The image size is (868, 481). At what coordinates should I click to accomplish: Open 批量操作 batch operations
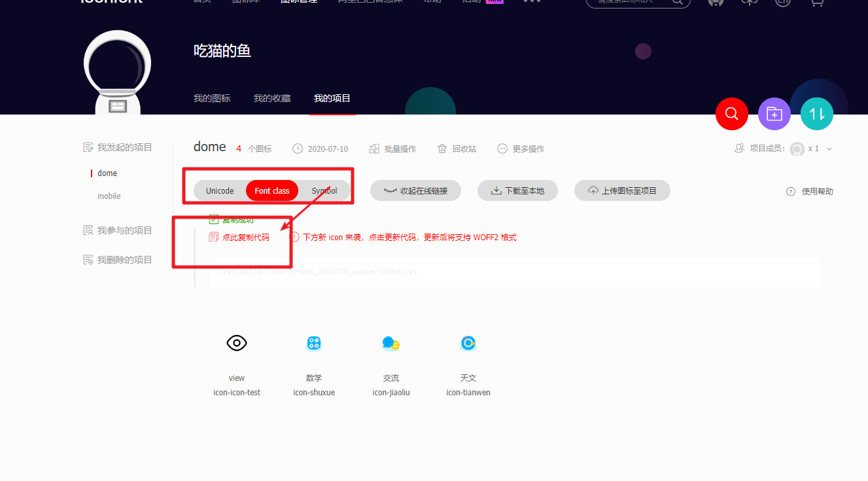click(392, 149)
